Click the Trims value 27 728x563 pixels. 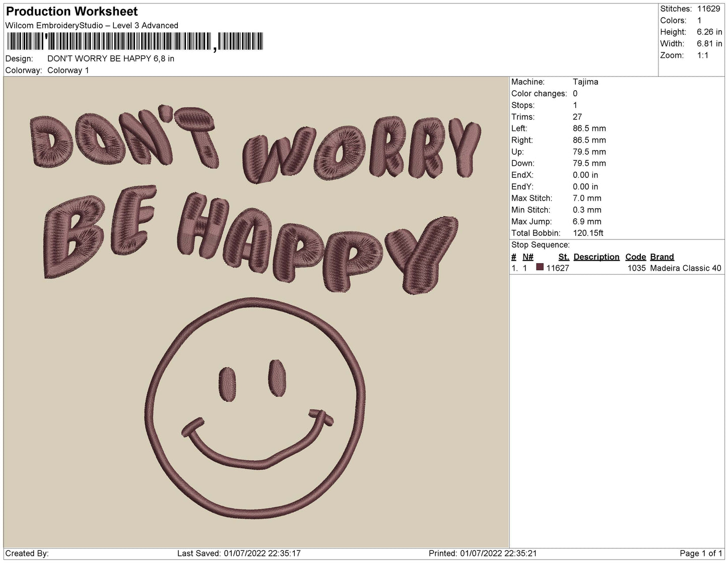[578, 116]
